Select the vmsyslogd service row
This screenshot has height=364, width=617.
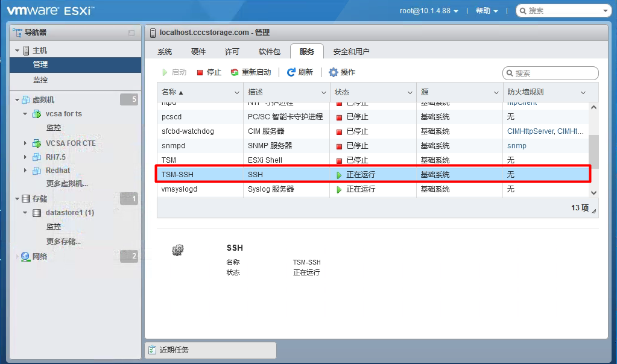[x=373, y=189]
